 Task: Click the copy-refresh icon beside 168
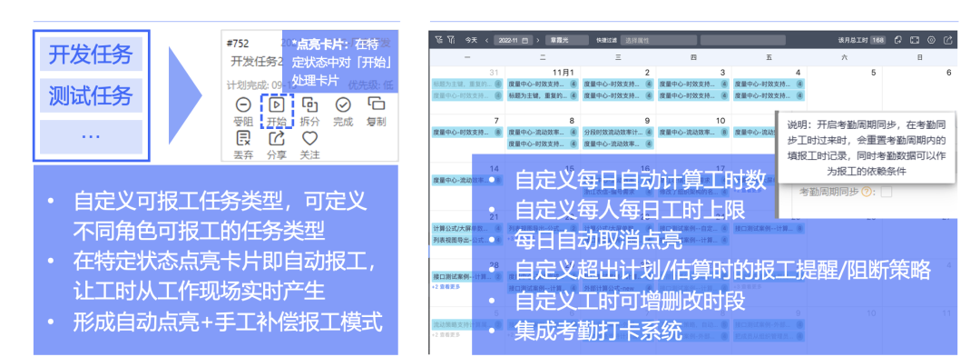pos(897,40)
